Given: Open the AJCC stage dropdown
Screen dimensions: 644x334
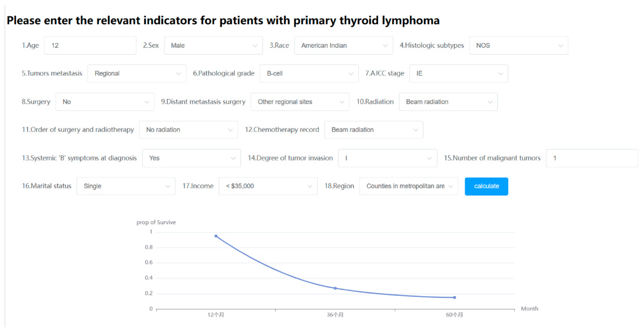Looking at the screenshot, I should (x=458, y=73).
